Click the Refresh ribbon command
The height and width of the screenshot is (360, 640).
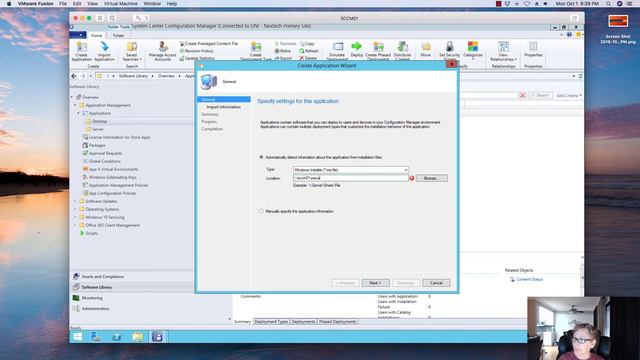309,51
